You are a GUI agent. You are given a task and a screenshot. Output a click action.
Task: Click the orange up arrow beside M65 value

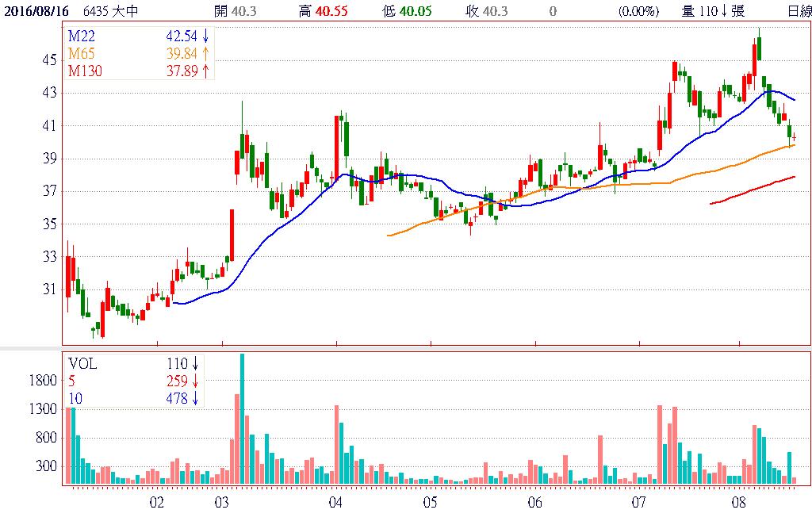205,53
